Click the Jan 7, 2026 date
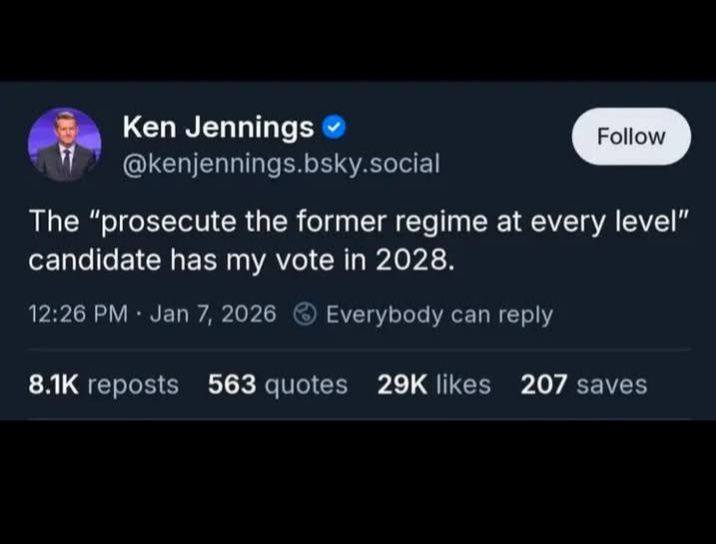The image size is (716, 544). (211, 314)
